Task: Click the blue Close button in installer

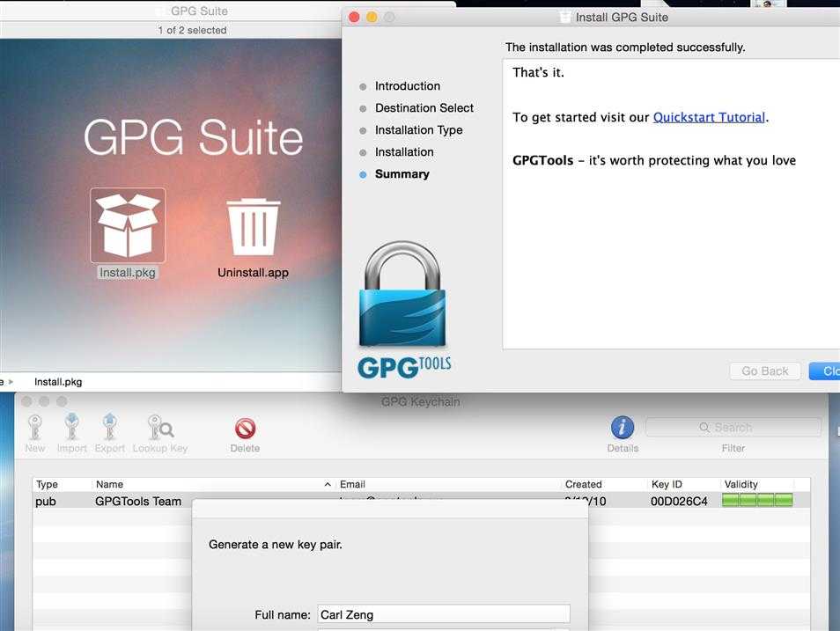Action: click(x=825, y=371)
